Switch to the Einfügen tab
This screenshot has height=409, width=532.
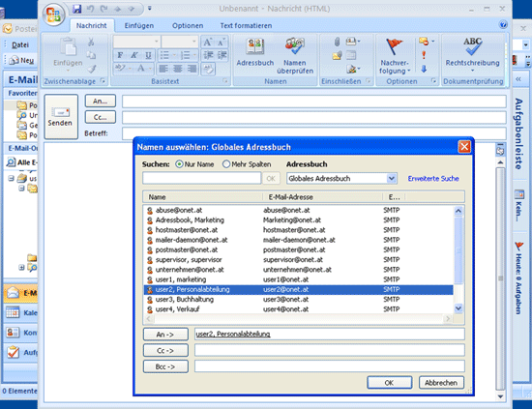tap(138, 25)
